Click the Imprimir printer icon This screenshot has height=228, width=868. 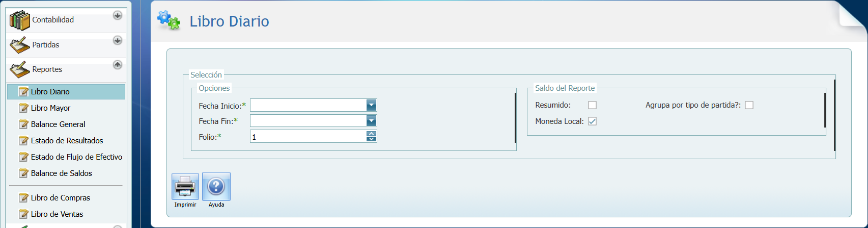pos(185,186)
